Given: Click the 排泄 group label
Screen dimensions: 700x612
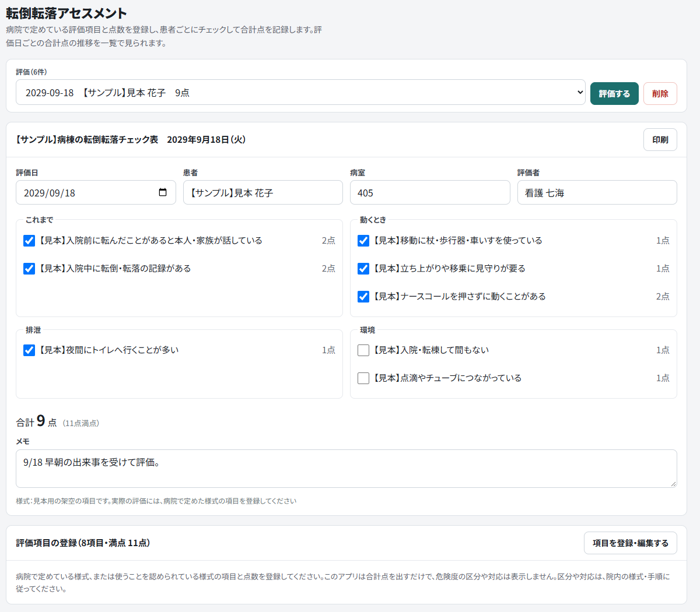Looking at the screenshot, I should click(33, 330).
